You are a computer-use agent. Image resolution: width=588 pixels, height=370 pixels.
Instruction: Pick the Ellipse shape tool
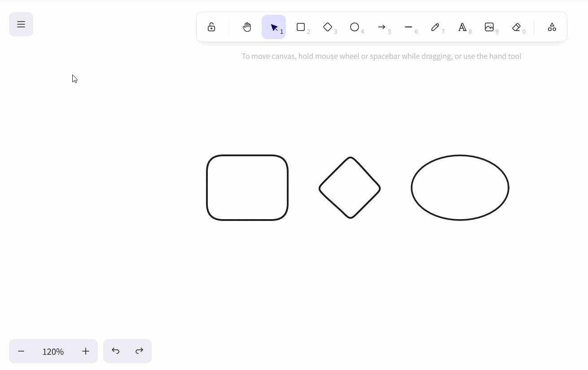click(355, 27)
